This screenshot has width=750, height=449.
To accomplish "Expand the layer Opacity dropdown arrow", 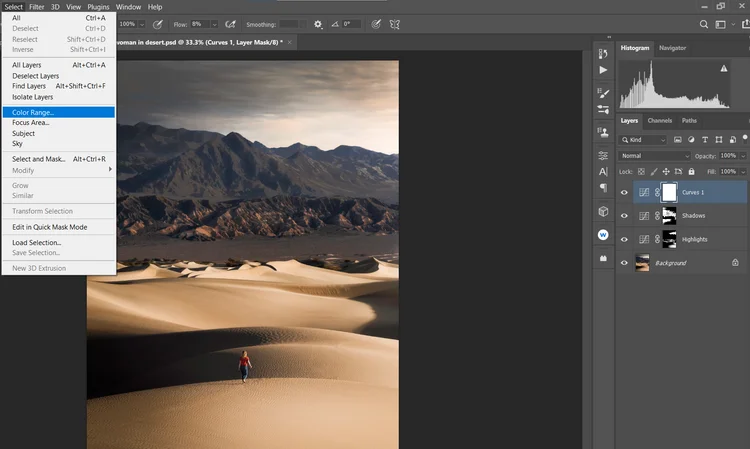I will click(x=741, y=156).
